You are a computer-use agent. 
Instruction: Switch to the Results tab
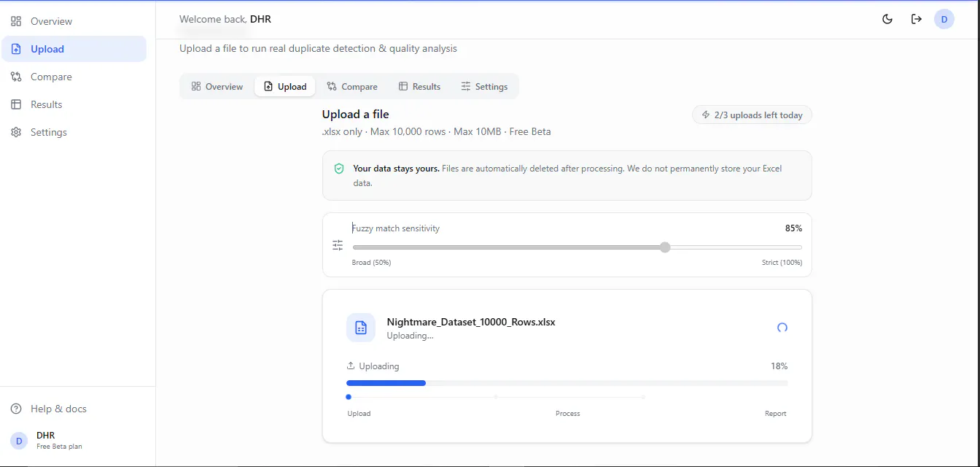tap(419, 86)
